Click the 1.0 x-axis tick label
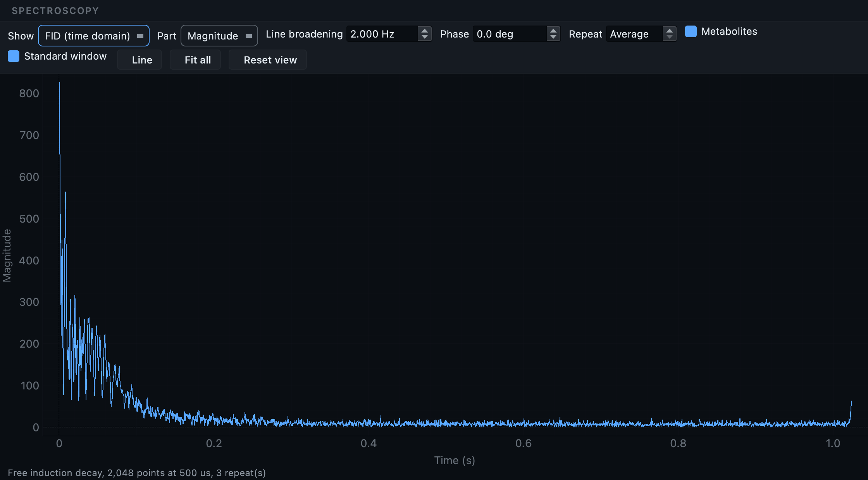The height and width of the screenshot is (480, 868). 833,443
